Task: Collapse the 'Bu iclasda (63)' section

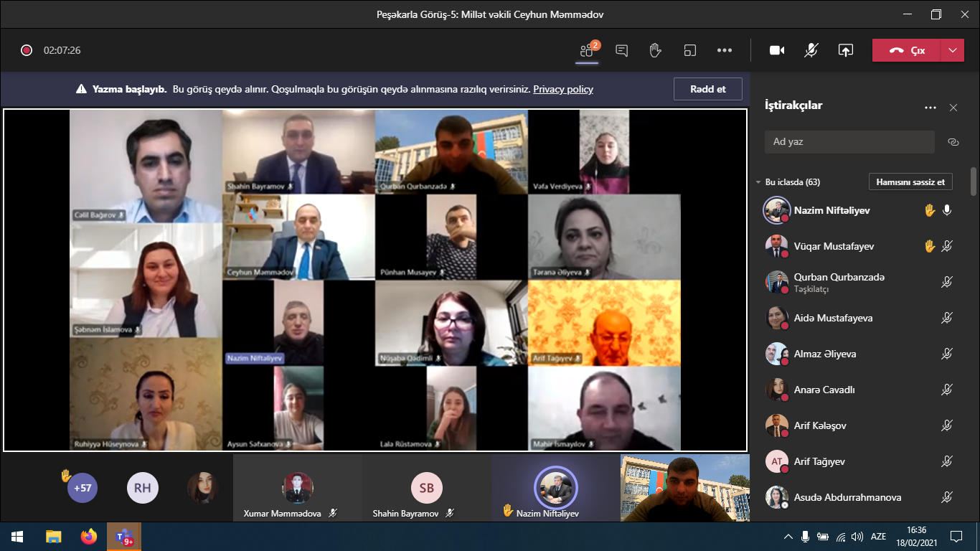Action: pos(758,182)
